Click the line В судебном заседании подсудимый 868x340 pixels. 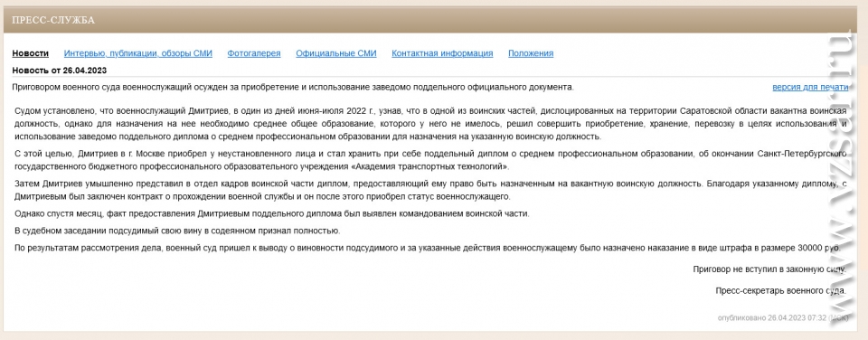[177, 231]
